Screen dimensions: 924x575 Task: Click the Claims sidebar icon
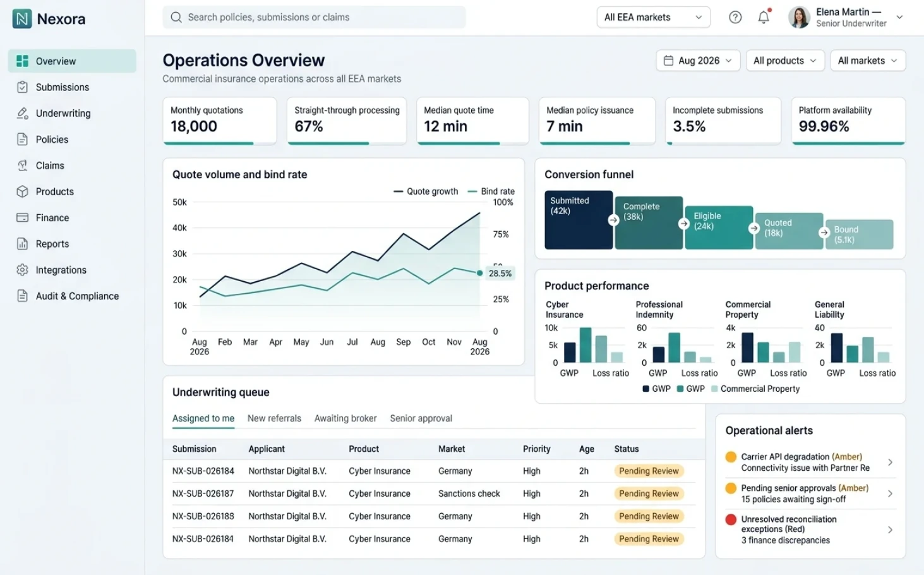point(22,166)
